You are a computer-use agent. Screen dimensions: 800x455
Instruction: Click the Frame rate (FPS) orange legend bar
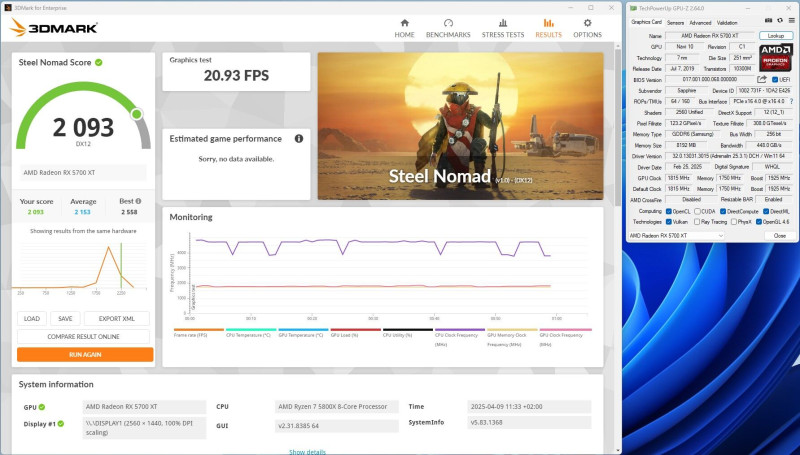tap(198, 330)
